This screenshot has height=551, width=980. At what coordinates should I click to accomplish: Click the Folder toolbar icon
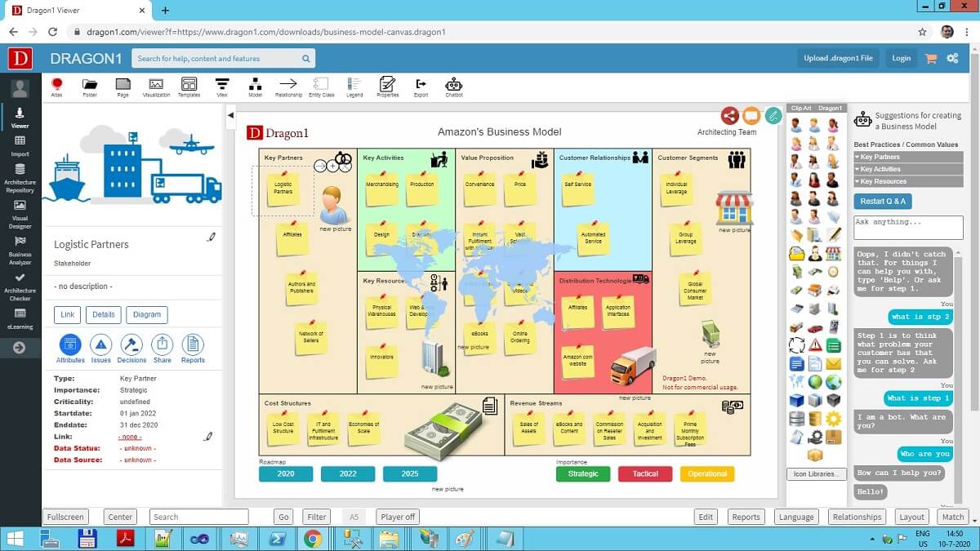coord(90,87)
